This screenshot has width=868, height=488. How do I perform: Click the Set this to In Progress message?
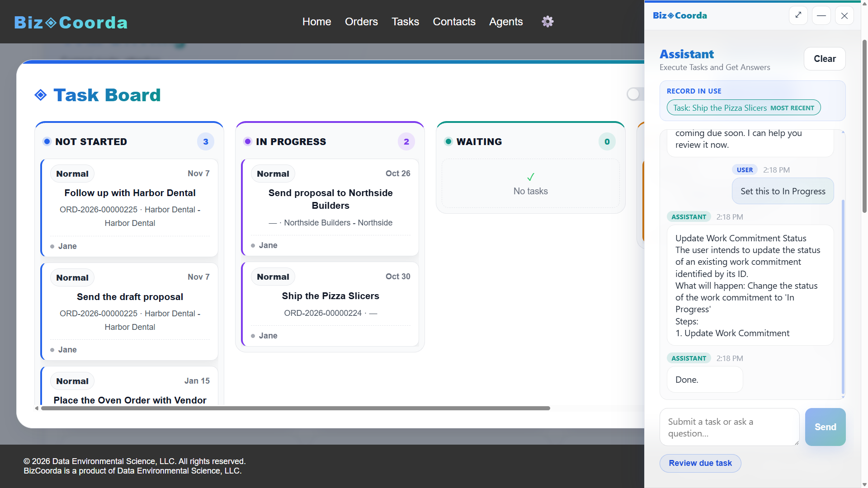point(783,191)
